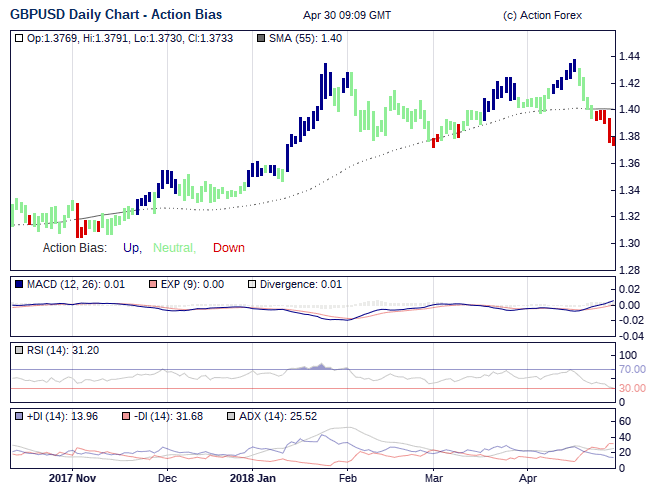Click the GBPUSD Daily Chart title
The width and height of the screenshot is (650, 489).
(116, 15)
